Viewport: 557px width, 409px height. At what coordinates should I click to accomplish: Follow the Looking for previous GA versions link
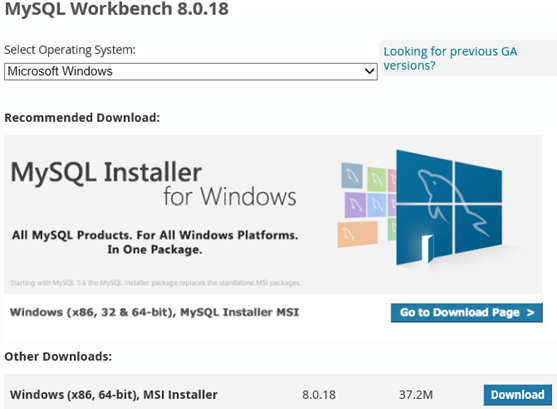[450, 58]
